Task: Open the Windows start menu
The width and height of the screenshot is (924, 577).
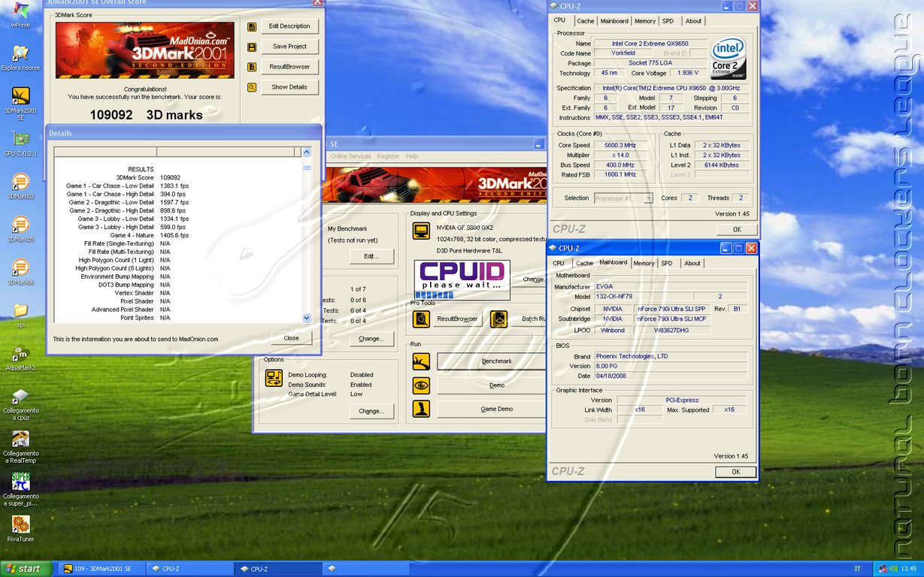Action: (26, 569)
